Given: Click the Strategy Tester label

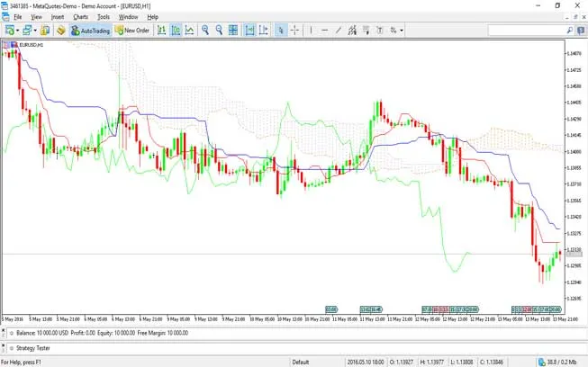Looking at the screenshot, I should click(x=33, y=348).
